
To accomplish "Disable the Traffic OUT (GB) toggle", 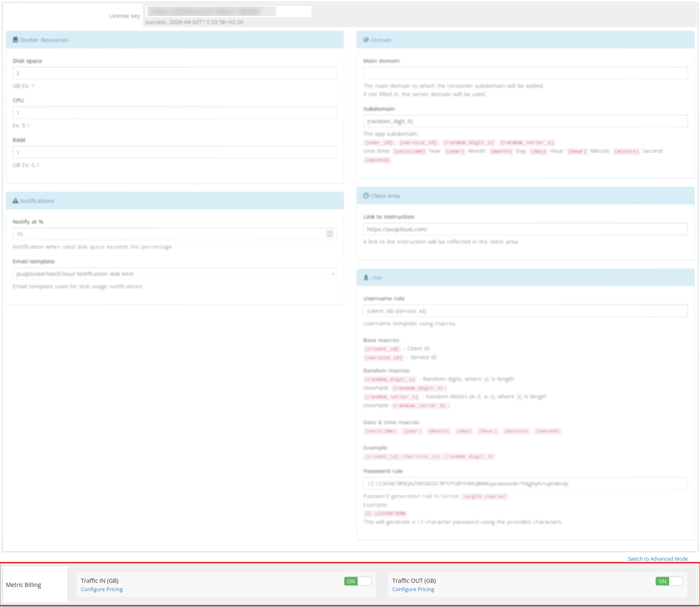I will coord(669,581).
